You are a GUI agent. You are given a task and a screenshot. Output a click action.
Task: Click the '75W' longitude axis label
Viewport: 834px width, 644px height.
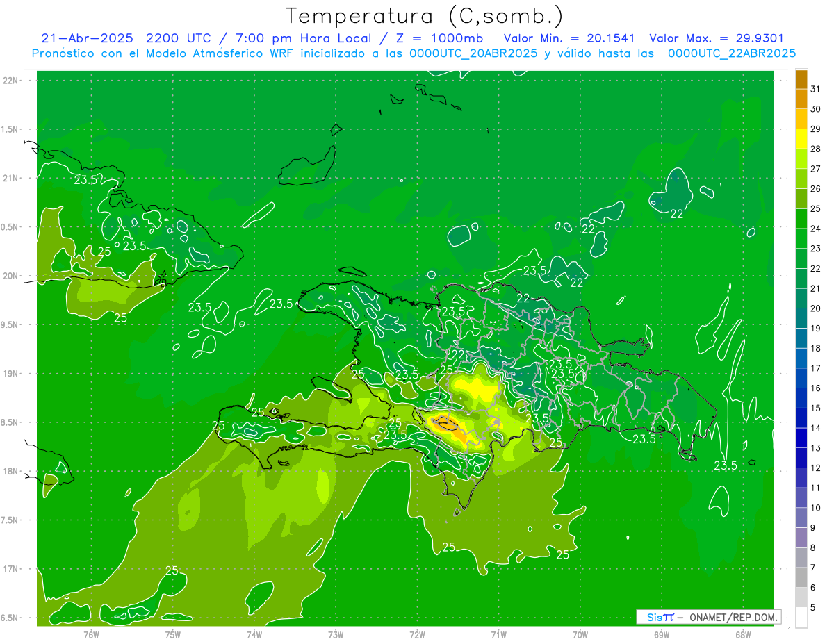tap(173, 634)
